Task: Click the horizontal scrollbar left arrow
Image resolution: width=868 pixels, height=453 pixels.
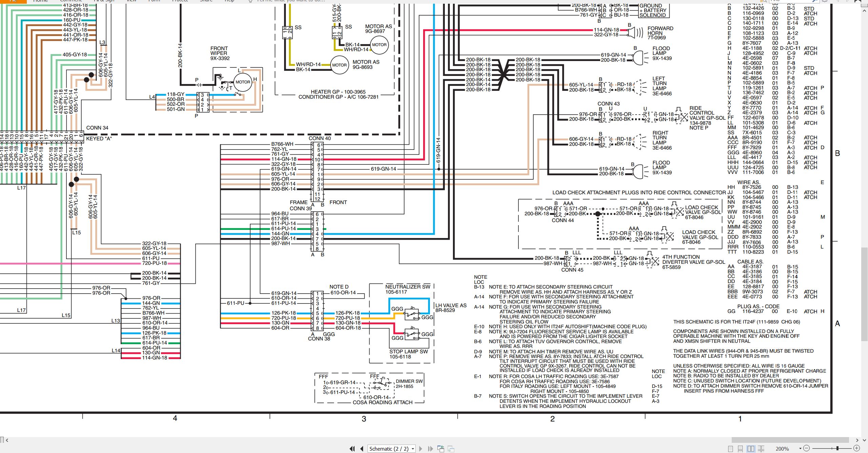Action: tap(7, 440)
